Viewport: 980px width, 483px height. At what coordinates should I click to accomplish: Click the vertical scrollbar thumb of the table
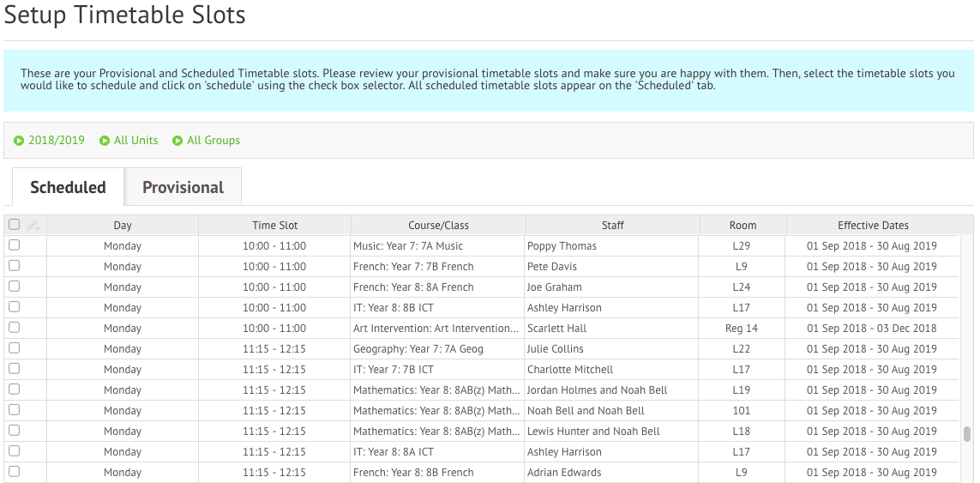tap(967, 433)
